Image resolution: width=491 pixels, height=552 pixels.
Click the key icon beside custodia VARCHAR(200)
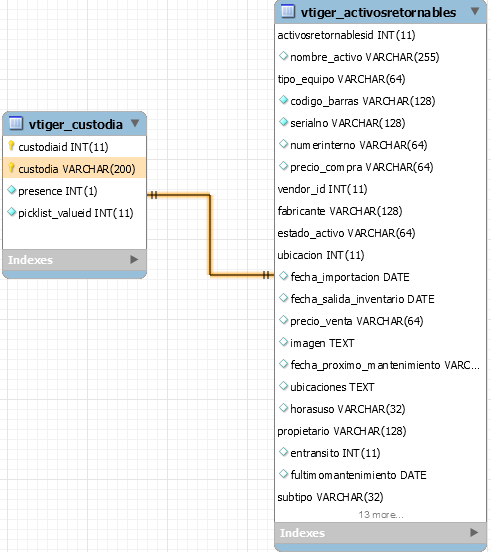[x=11, y=168]
